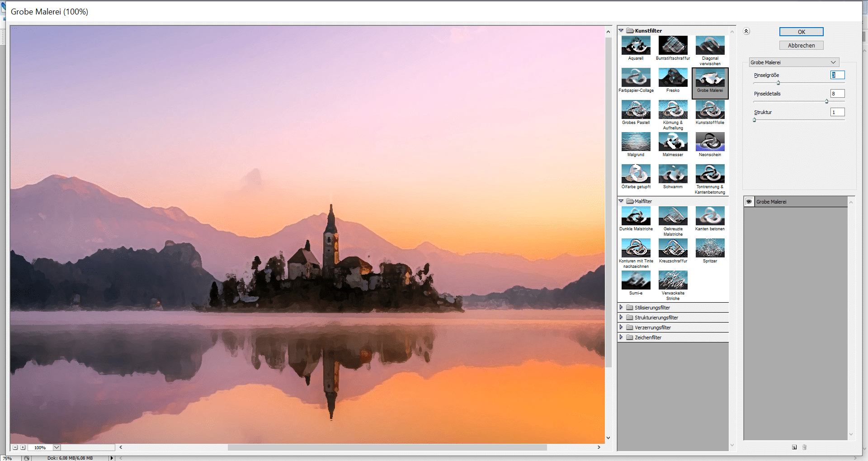The width and height of the screenshot is (868, 461).
Task: Click OK to apply the filter
Action: click(801, 32)
